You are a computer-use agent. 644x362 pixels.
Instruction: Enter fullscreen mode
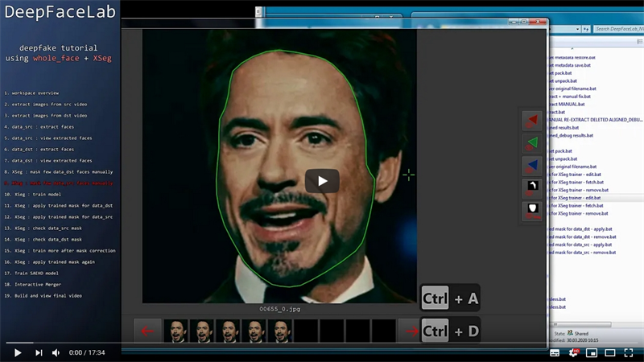[x=629, y=353]
